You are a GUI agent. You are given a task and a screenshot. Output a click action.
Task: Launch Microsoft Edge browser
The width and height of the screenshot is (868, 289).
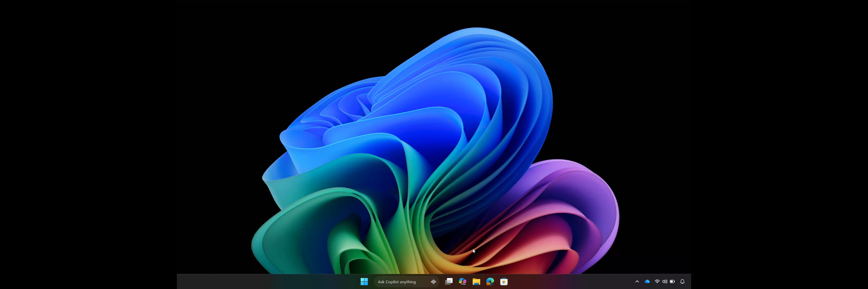tap(490, 282)
